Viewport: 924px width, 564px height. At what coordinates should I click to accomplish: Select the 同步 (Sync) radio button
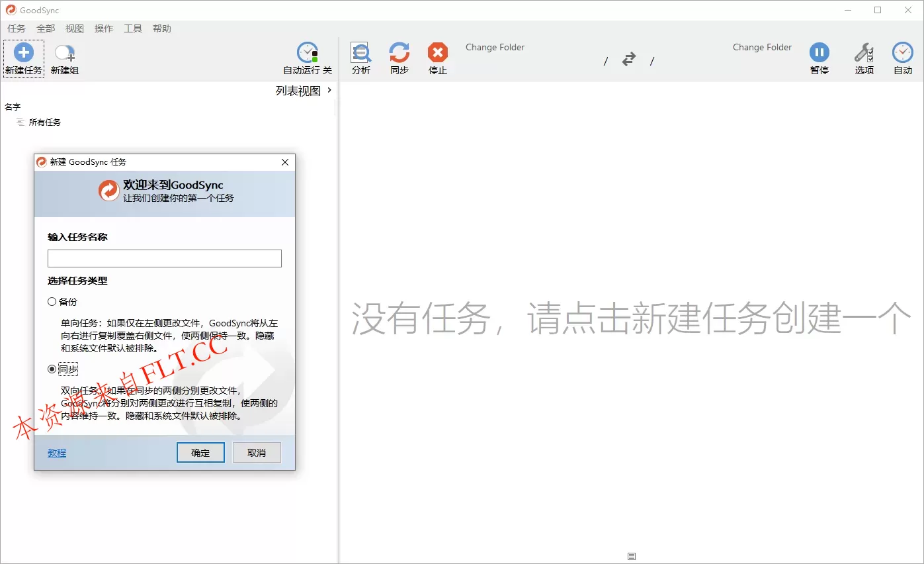(x=52, y=369)
